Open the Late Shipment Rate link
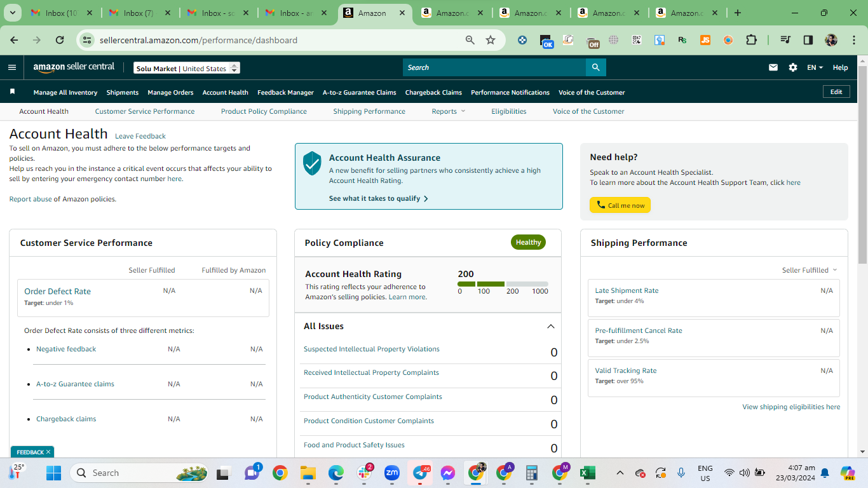Image resolution: width=868 pixels, height=488 pixels. tap(627, 290)
